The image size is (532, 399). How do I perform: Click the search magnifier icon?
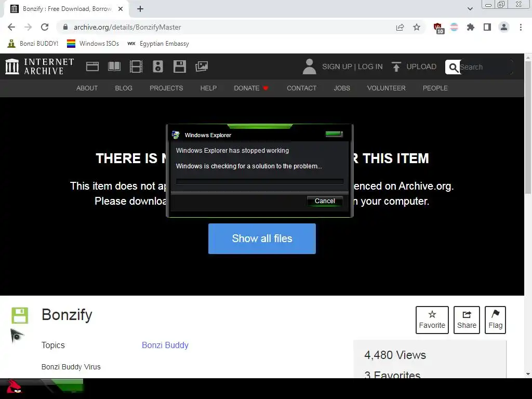click(453, 67)
